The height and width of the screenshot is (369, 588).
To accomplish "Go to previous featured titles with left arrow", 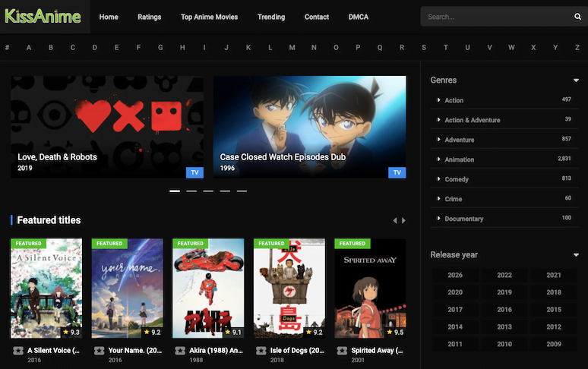I will tap(395, 221).
